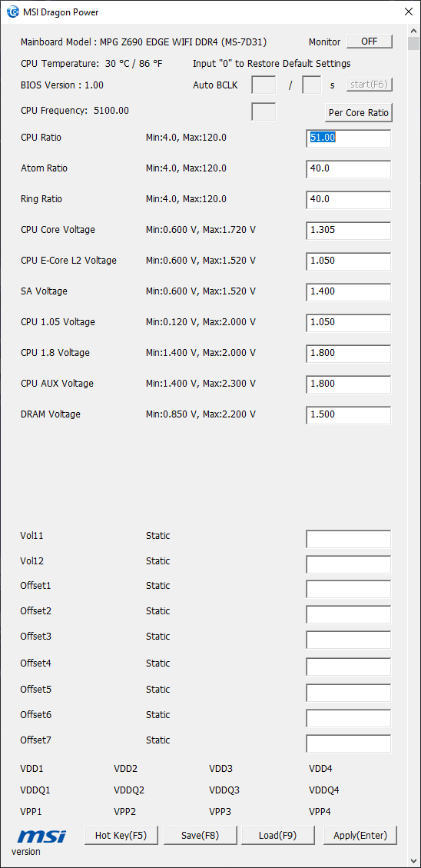Click the Offset2 input field
Screen dimensions: 421x868
[349, 614]
